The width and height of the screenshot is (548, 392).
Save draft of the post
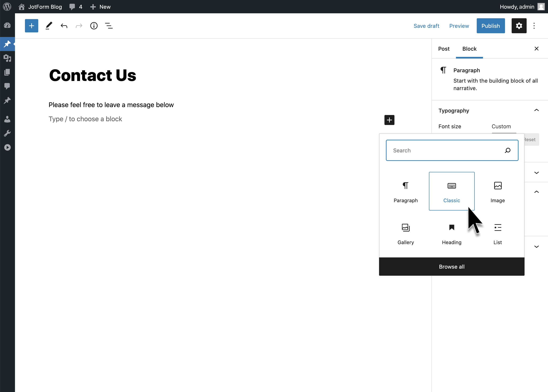coord(426,26)
